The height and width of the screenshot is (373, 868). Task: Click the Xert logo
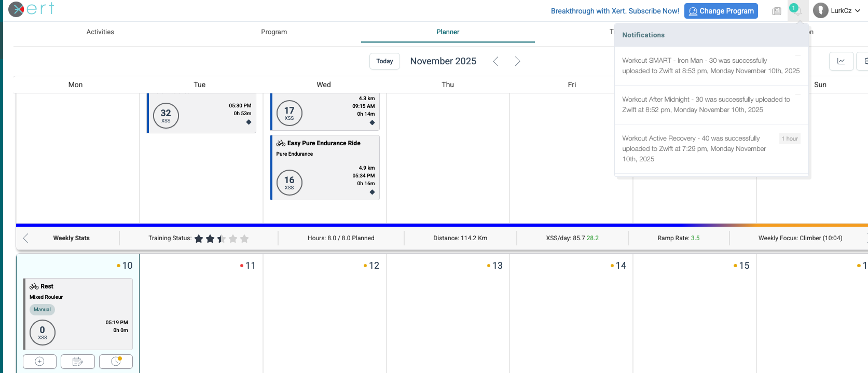(x=31, y=9)
